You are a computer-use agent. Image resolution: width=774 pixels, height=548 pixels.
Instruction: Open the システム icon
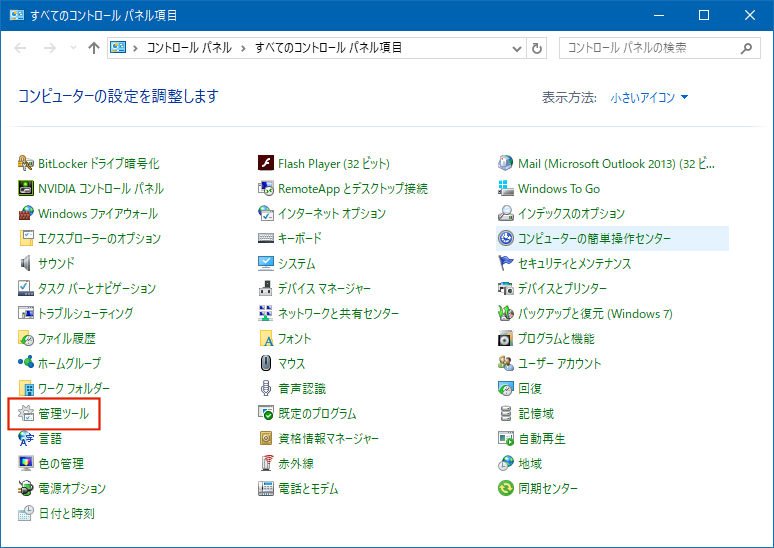266,263
